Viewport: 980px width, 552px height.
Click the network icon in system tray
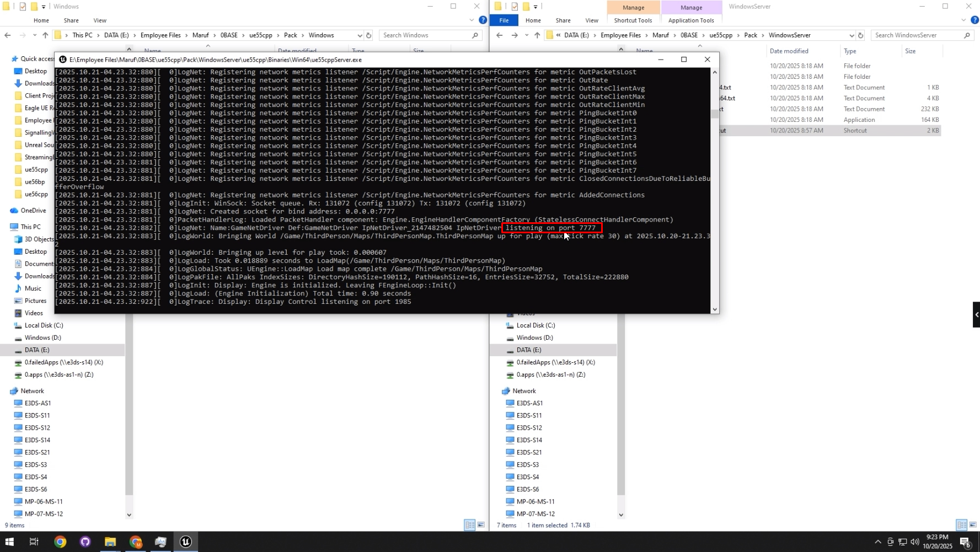(903, 542)
